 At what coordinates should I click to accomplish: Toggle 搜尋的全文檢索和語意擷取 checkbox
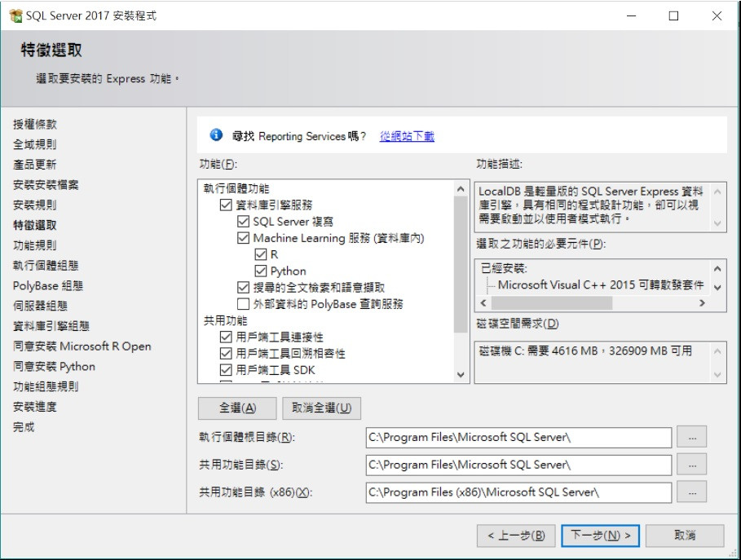point(243,287)
